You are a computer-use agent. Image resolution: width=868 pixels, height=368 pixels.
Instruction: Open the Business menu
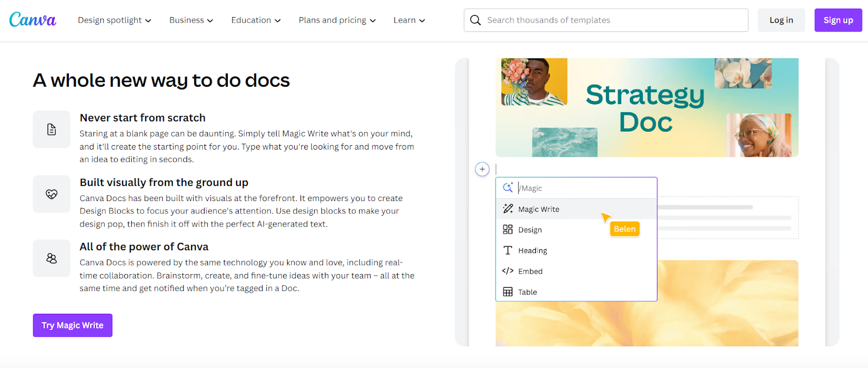pos(191,20)
